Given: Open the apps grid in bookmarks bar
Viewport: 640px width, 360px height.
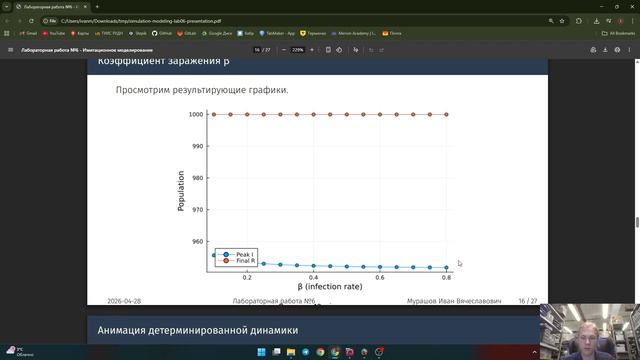Looking at the screenshot, I should tap(7, 33).
